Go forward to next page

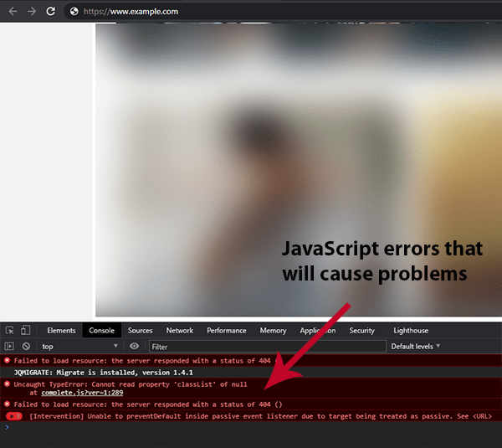click(x=32, y=12)
